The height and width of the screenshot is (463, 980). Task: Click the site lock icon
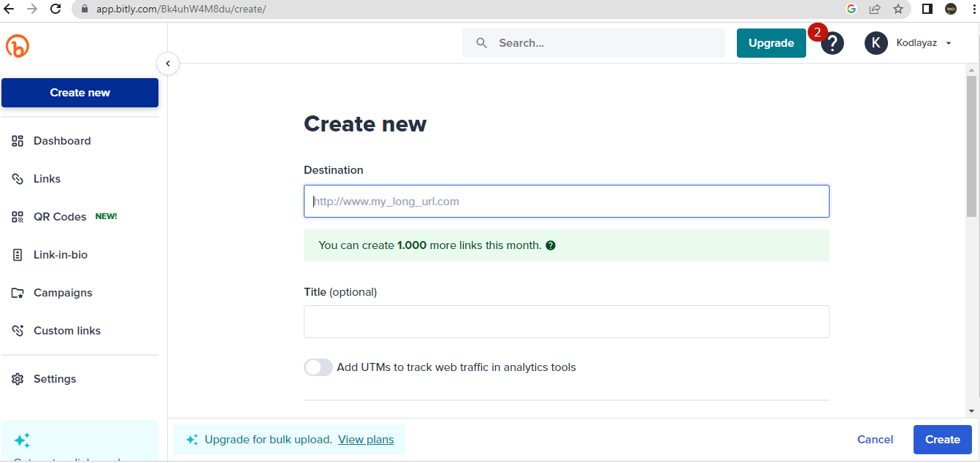85,9
